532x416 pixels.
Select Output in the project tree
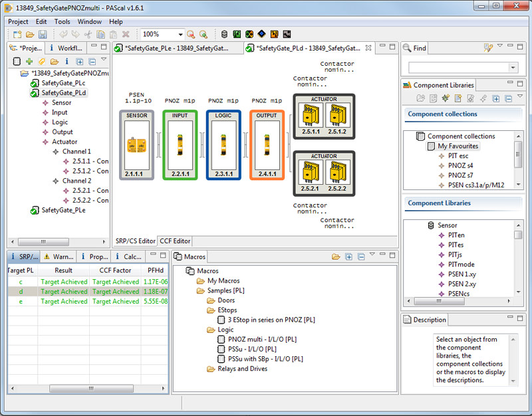tap(62, 132)
